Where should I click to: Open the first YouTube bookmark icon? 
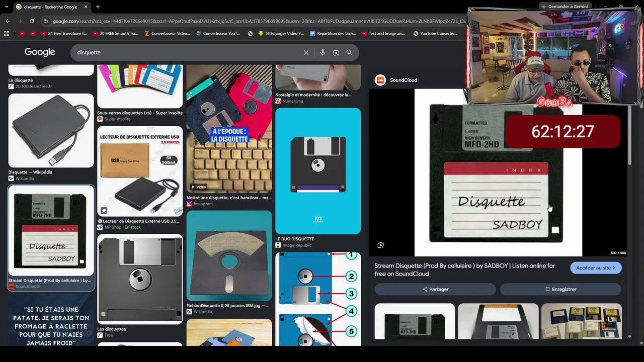22,34
